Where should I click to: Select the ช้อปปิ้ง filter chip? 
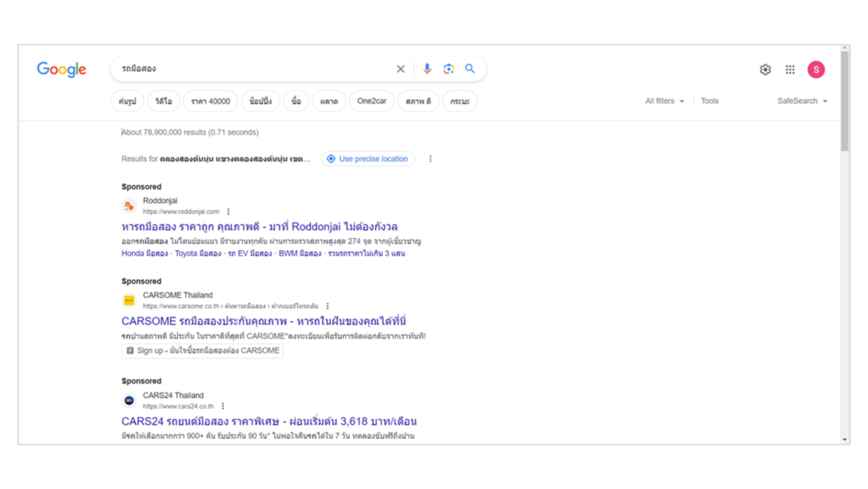pyautogui.click(x=260, y=102)
